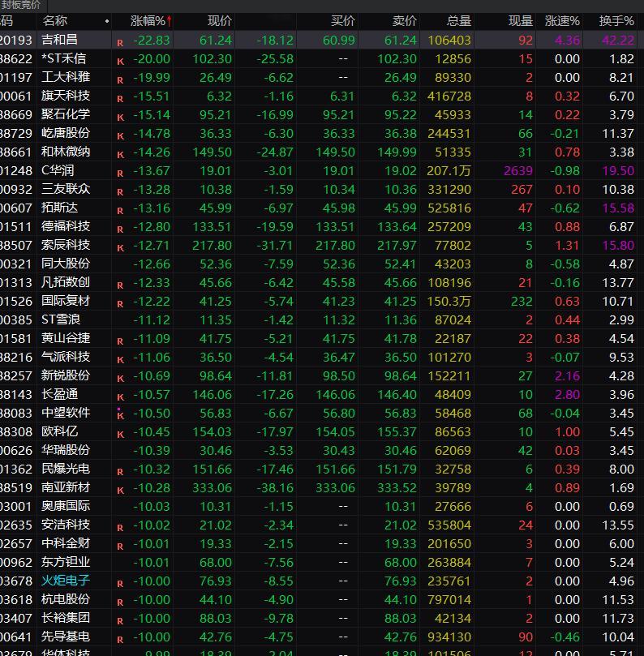Image resolution: width=644 pixels, height=656 pixels.
Task: Click the R marker on 长裕集团 row
Action: (120, 621)
